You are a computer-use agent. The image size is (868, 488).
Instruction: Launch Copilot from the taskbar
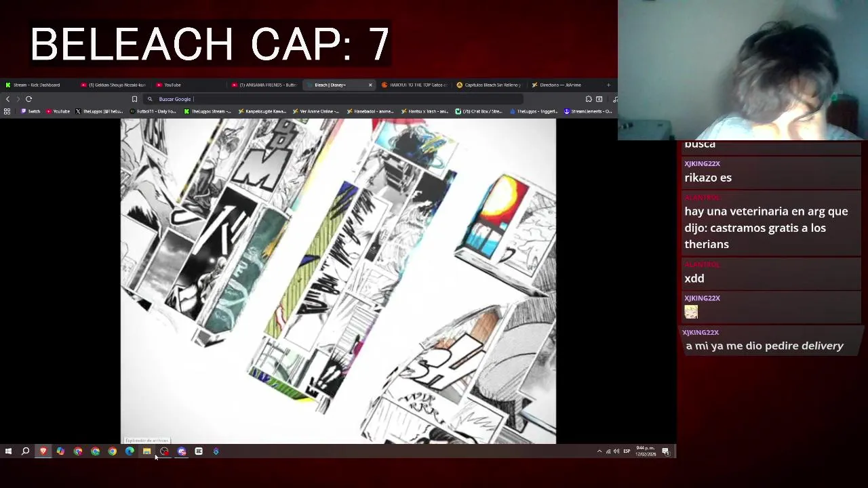tap(60, 451)
